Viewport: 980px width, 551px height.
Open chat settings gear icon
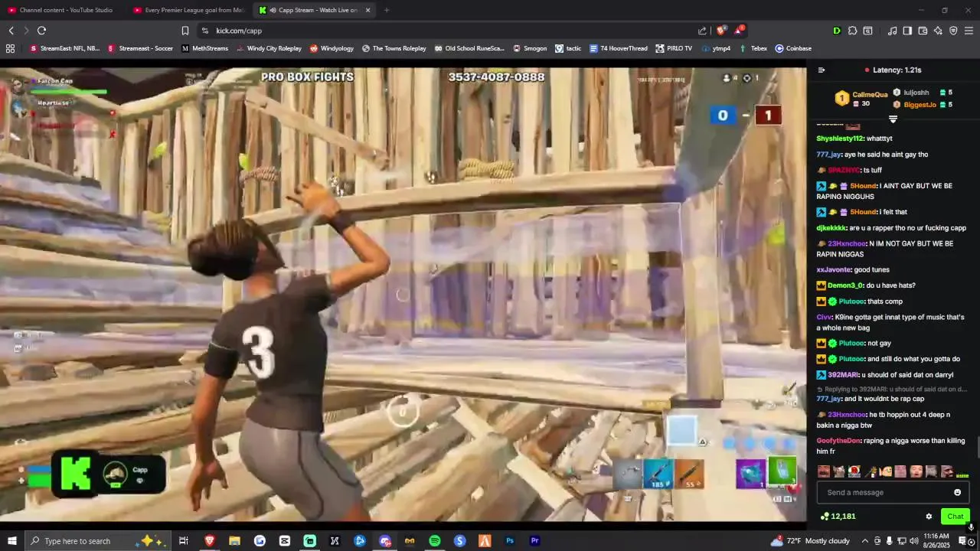click(x=929, y=517)
